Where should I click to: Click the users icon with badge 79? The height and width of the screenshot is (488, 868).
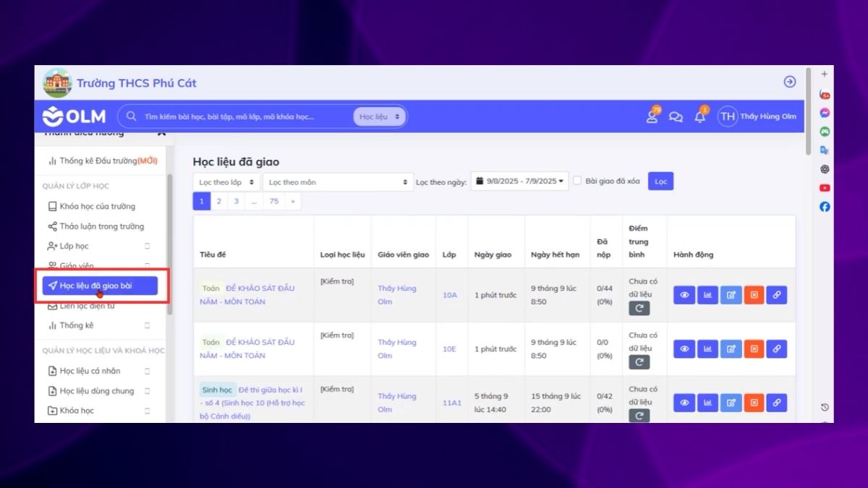(652, 116)
